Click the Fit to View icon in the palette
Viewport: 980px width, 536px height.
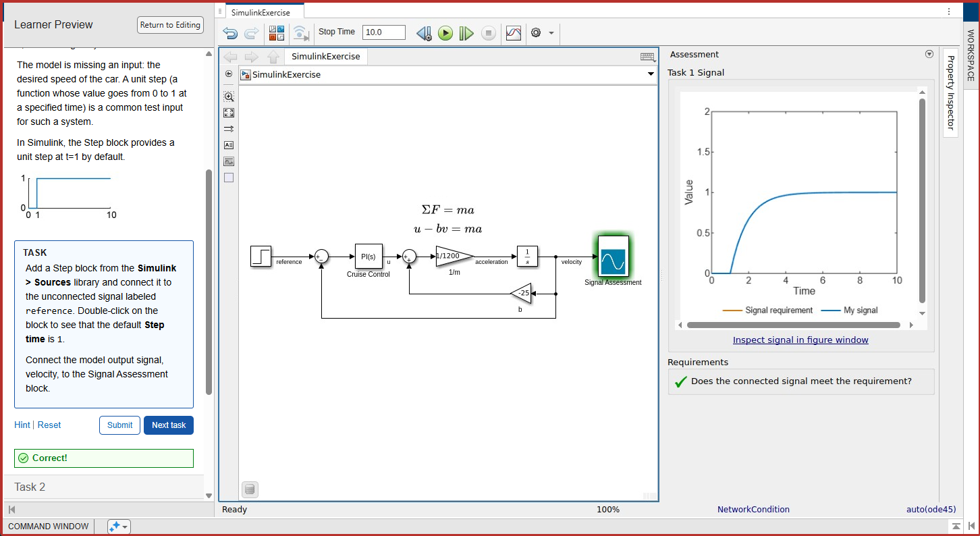click(229, 113)
